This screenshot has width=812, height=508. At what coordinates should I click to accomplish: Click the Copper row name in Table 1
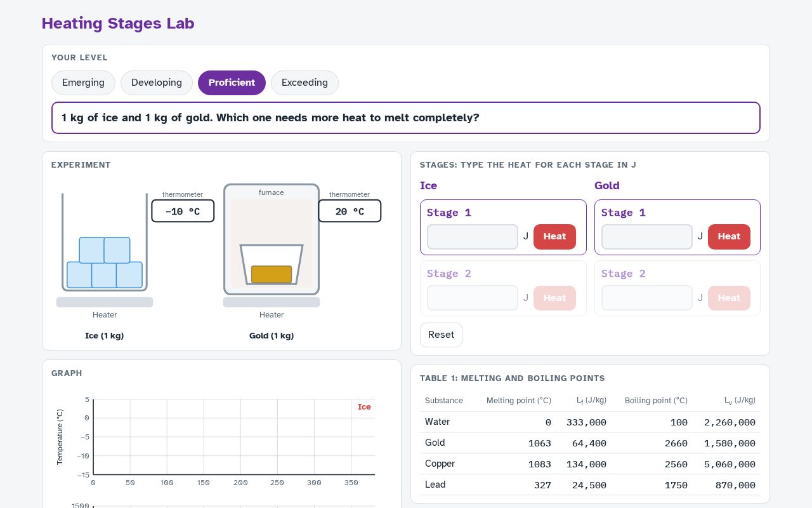(x=440, y=464)
